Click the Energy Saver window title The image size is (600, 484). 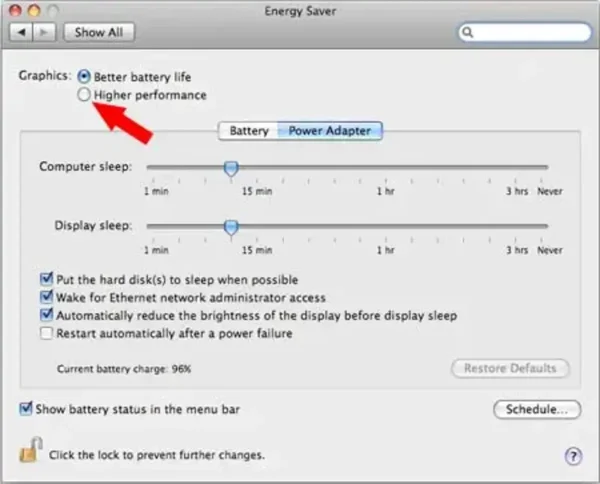tap(300, 11)
